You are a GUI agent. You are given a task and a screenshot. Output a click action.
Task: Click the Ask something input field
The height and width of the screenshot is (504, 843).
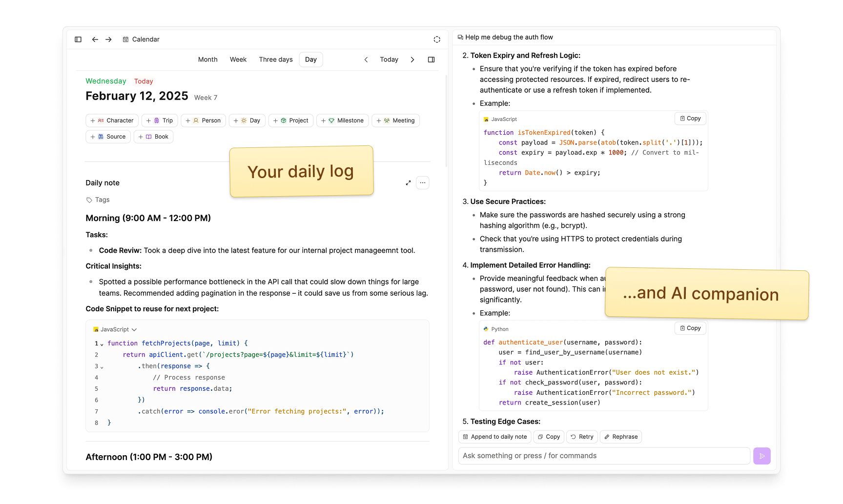[x=604, y=456]
